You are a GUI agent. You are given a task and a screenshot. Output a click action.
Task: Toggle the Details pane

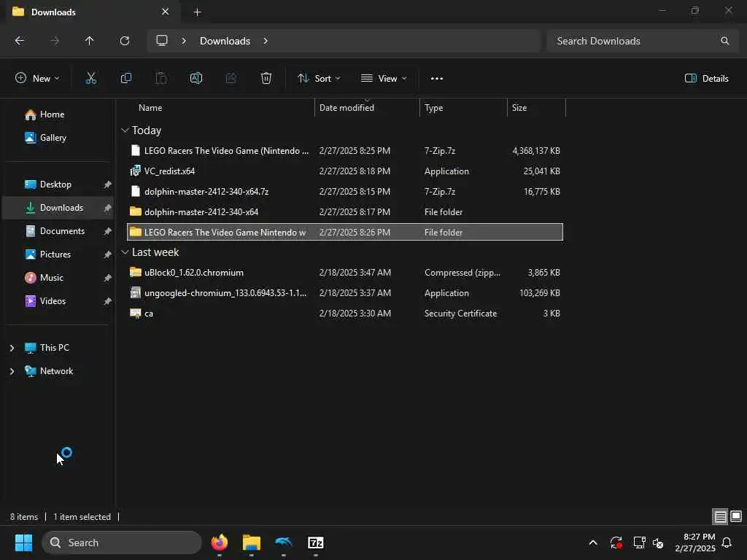pyautogui.click(x=706, y=79)
